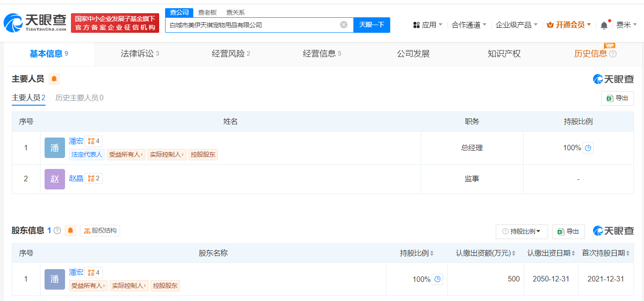Click the company name search input field
Image resolution: width=644 pixels, height=301 pixels.
point(252,25)
